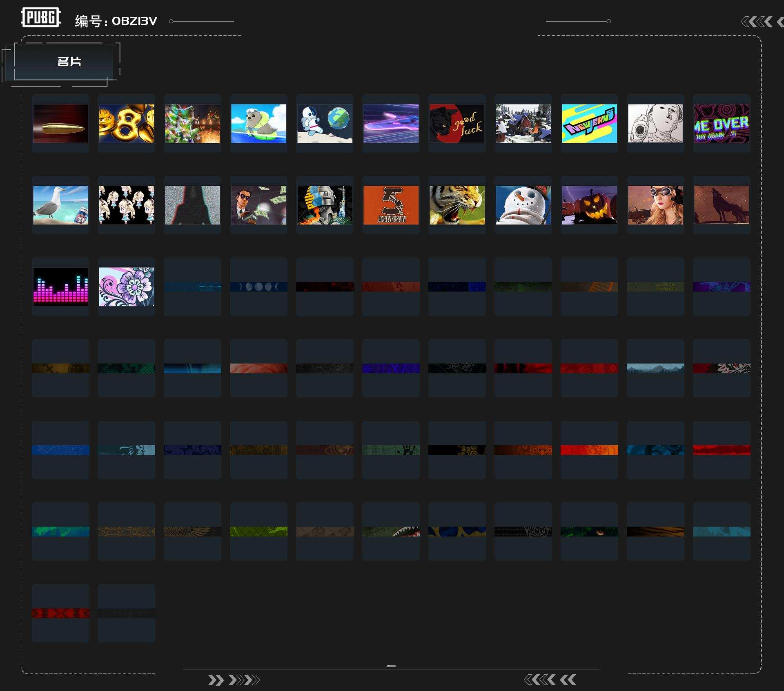Select the red and black zigzag banner
Screen dimensions: 784x691
[x=60, y=613]
